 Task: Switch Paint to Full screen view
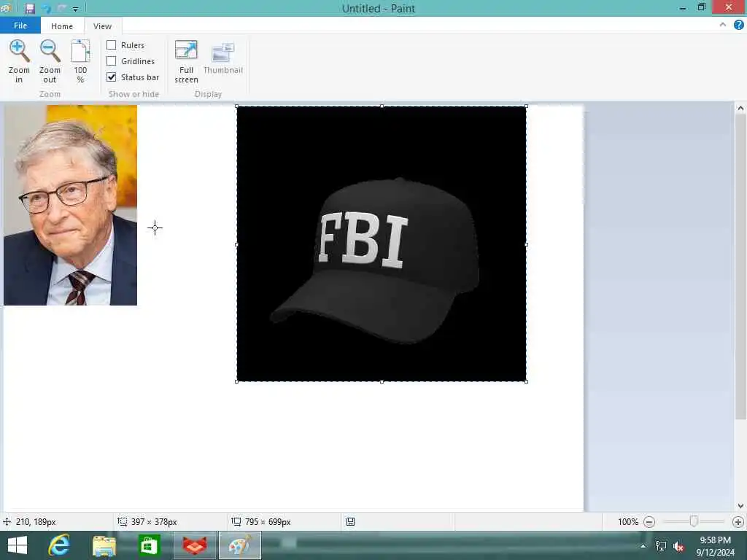[186, 61]
